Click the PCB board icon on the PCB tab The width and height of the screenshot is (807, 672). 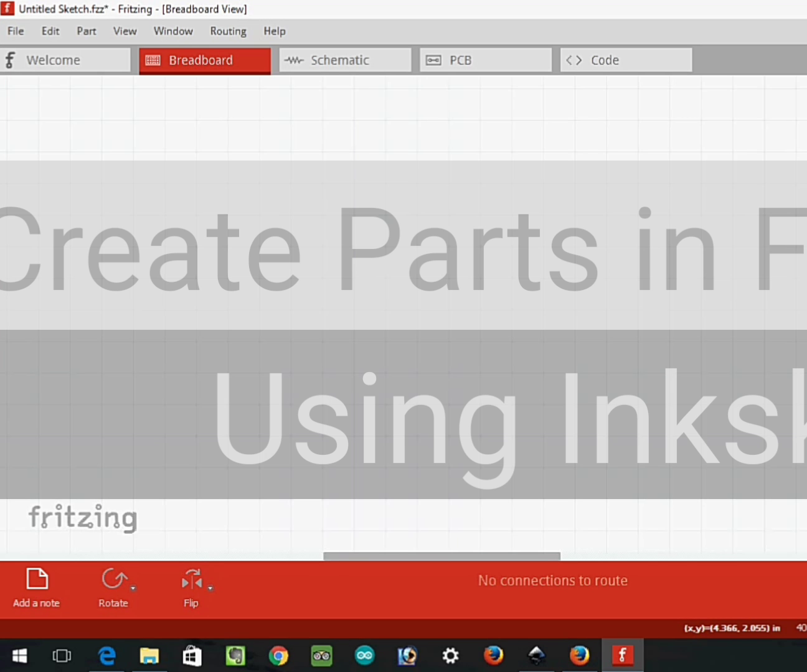point(433,60)
